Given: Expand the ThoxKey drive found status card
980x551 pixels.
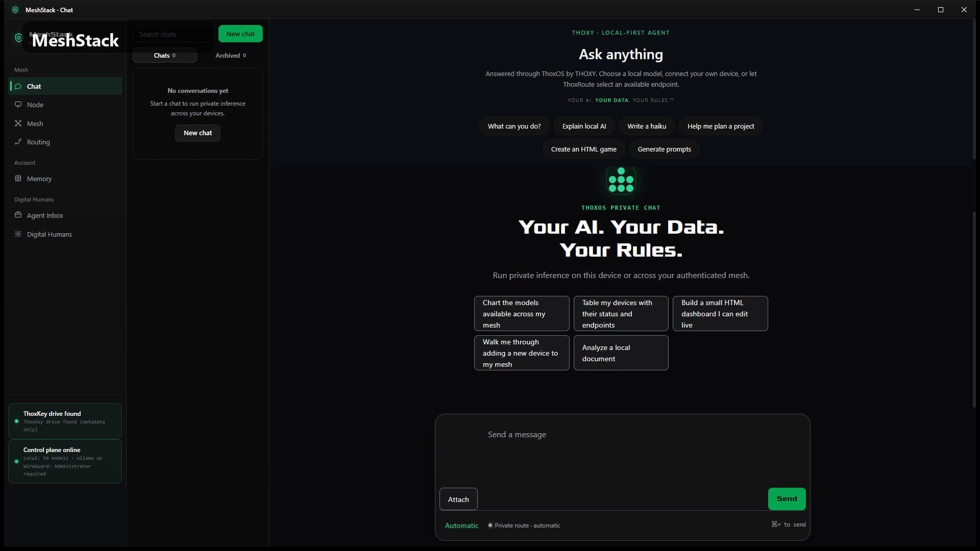Looking at the screenshot, I should [x=65, y=421].
